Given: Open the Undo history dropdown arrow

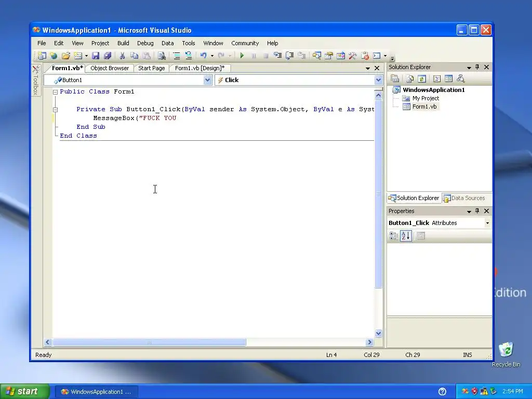Looking at the screenshot, I should click(212, 56).
